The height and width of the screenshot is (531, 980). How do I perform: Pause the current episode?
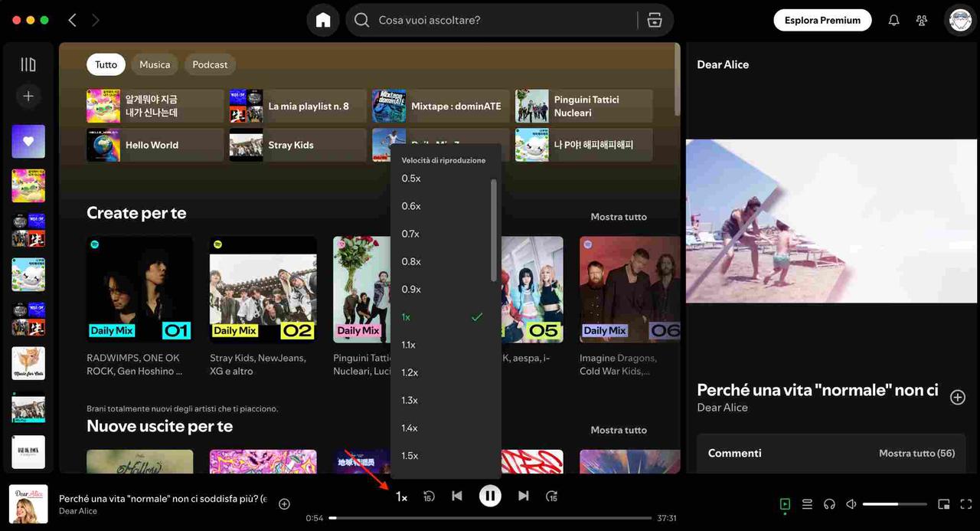tap(490, 496)
